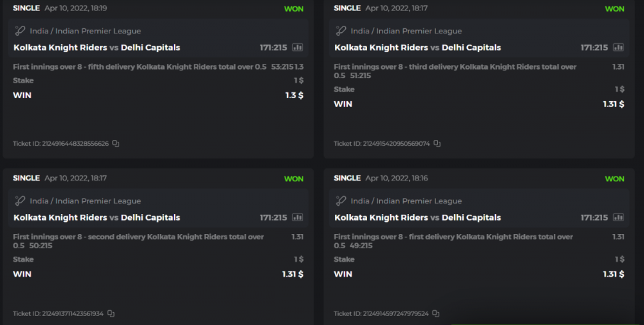
Task: Open match statistics icon in fifth delivery ticket
Action: coord(298,47)
